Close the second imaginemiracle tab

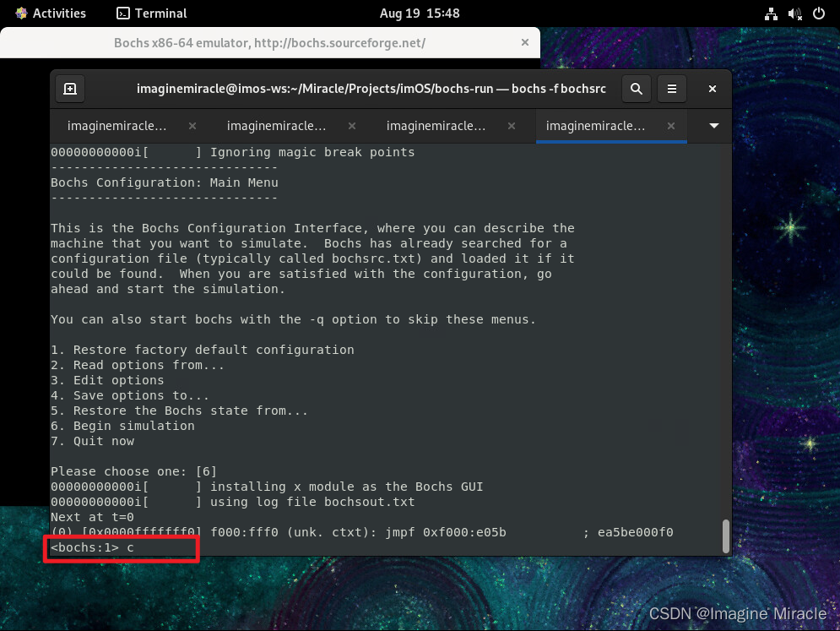point(352,126)
